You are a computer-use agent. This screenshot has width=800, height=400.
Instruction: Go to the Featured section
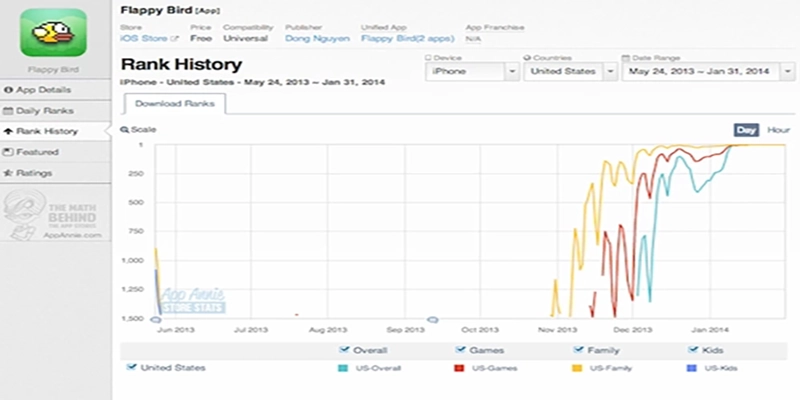tap(55, 152)
